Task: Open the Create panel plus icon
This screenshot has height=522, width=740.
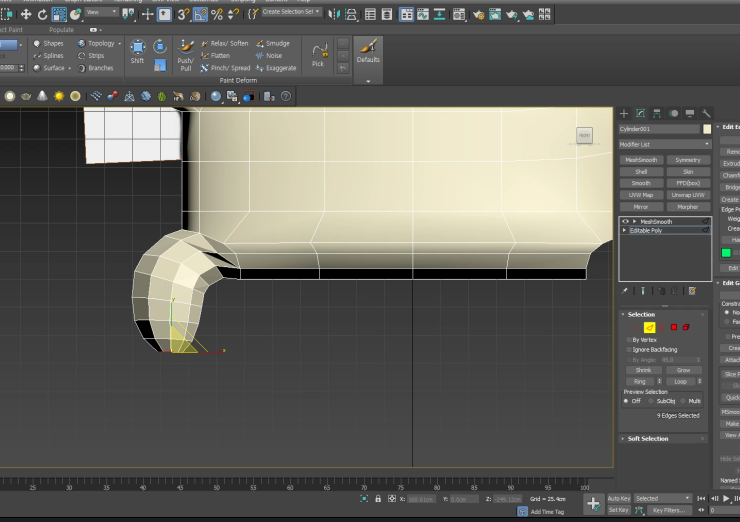Action: 625,114
